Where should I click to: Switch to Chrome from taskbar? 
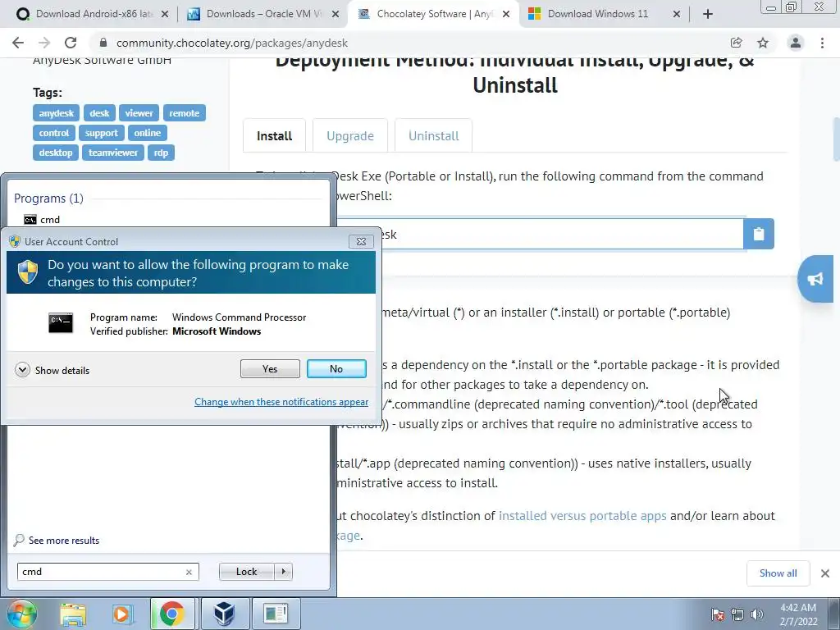[x=171, y=614]
